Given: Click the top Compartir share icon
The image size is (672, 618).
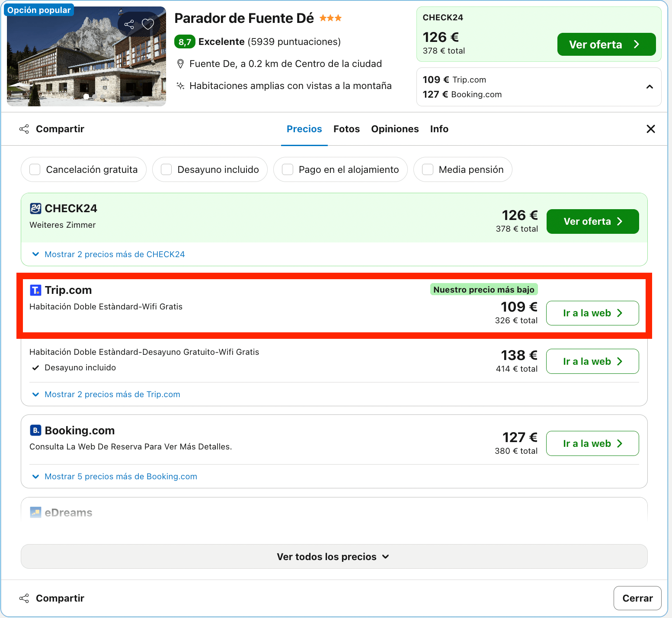Looking at the screenshot, I should pyautogui.click(x=24, y=129).
